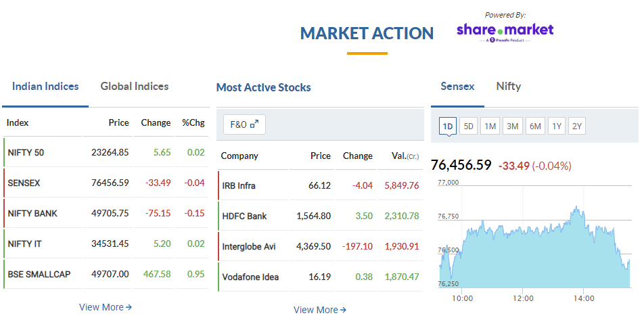Screen dimensions: 644x324
Task: Click Sensex chart value 76,456.59
Action: (461, 165)
